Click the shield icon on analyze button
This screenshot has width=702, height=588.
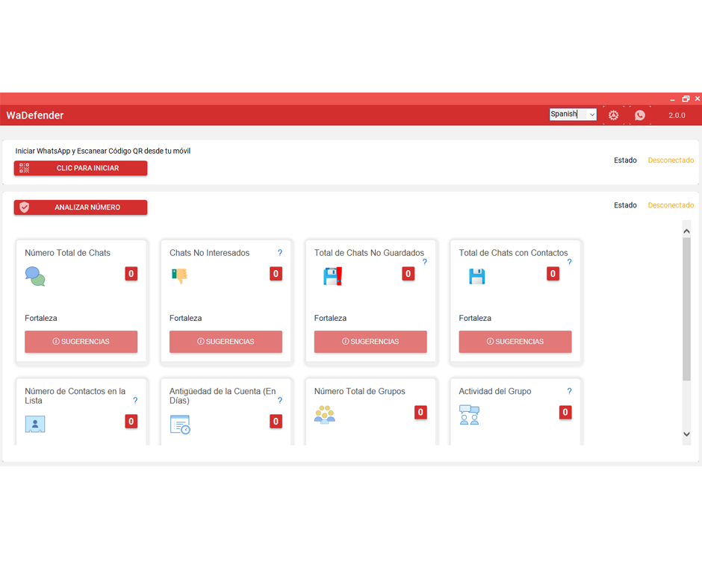[x=24, y=207]
